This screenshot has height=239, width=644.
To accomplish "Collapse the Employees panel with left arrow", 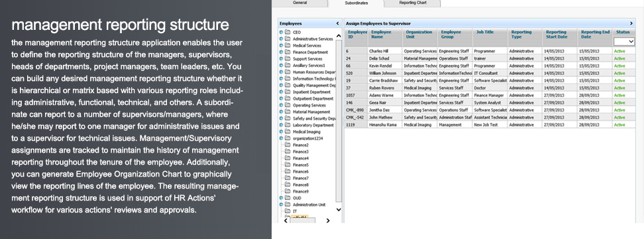I will coord(338,23).
